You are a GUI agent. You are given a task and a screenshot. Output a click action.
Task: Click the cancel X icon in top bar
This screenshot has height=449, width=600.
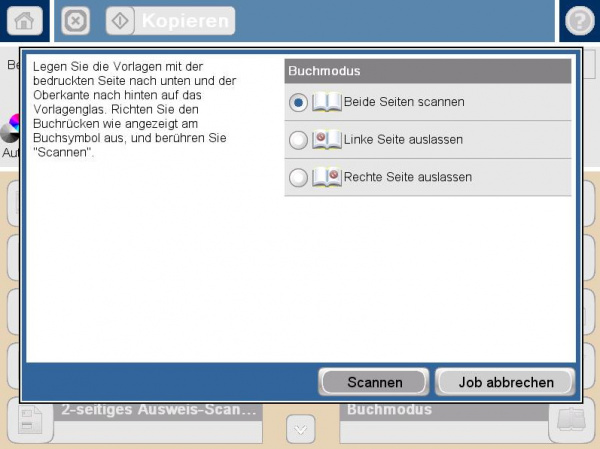point(75,21)
